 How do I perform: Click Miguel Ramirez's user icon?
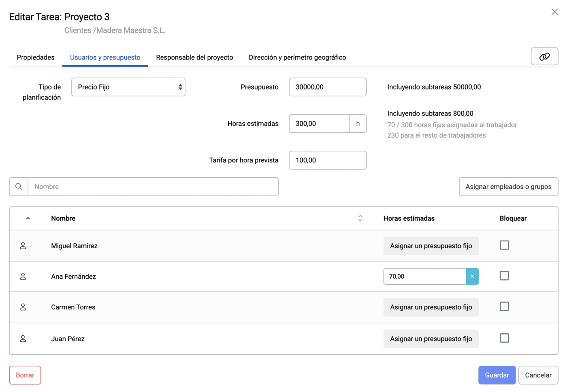coord(23,246)
